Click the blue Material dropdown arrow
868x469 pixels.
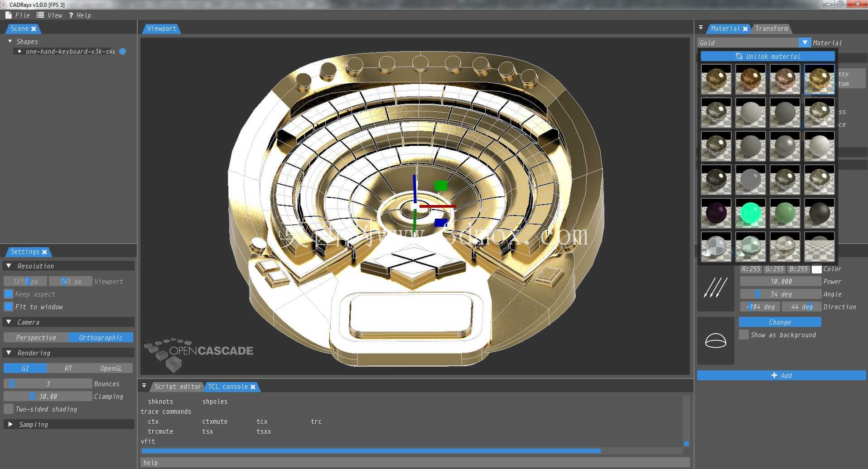coord(805,43)
